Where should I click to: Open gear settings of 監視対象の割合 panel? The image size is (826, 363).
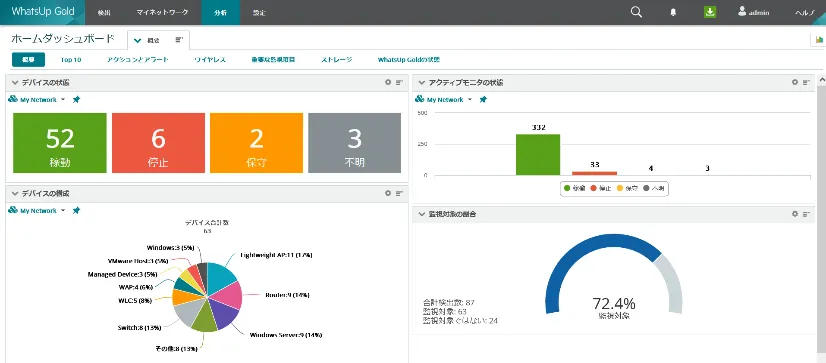point(795,214)
